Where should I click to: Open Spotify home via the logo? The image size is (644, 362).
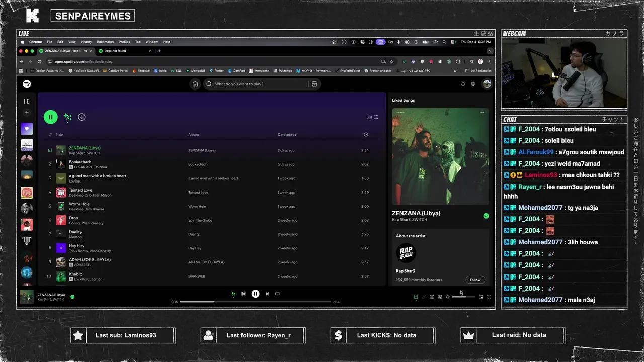pyautogui.click(x=27, y=84)
